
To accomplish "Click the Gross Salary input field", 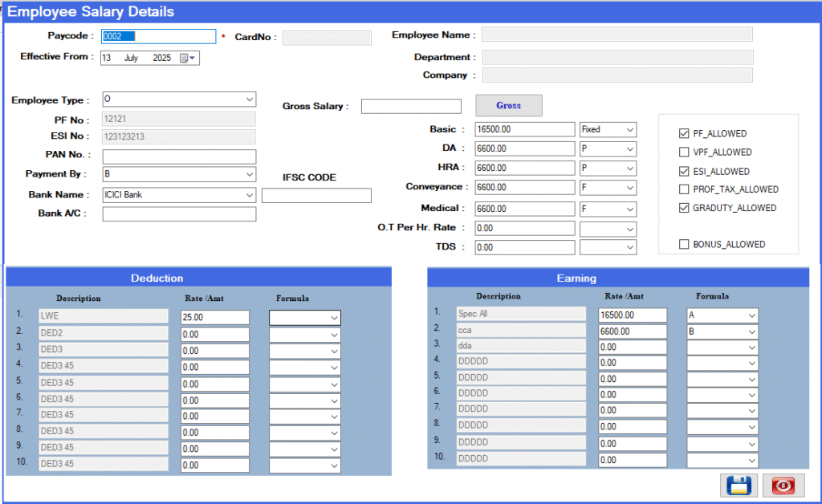I will [411, 107].
